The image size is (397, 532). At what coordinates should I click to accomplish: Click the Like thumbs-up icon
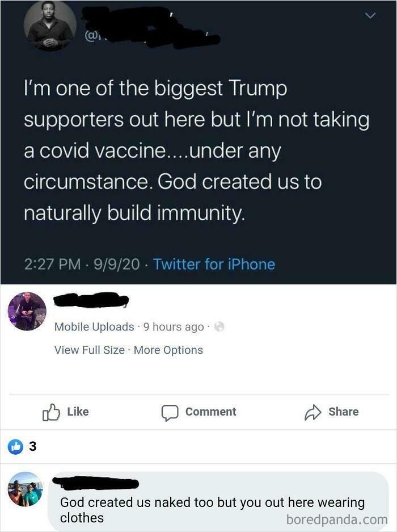pos(51,412)
